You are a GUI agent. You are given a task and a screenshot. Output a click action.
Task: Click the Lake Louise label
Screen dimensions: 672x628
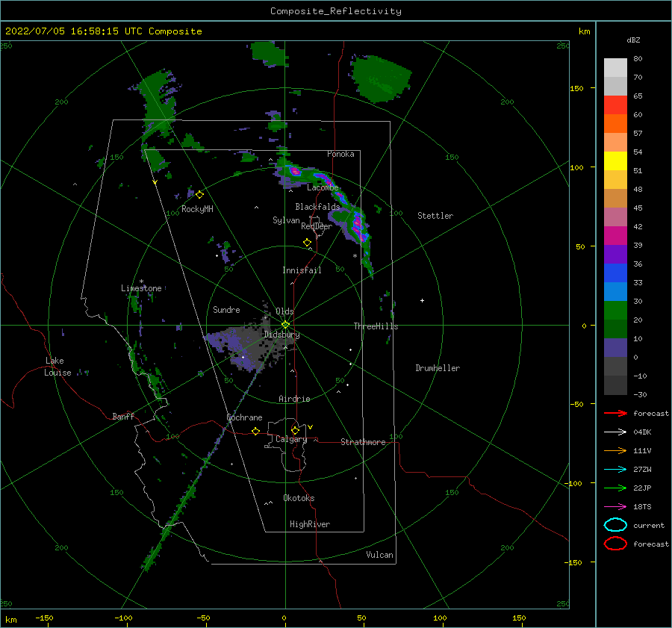coord(57,367)
